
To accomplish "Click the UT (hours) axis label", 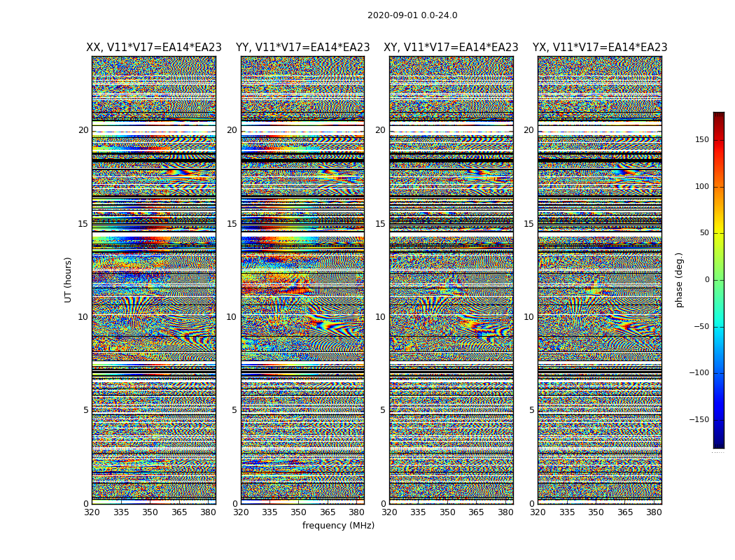I will click(68, 280).
